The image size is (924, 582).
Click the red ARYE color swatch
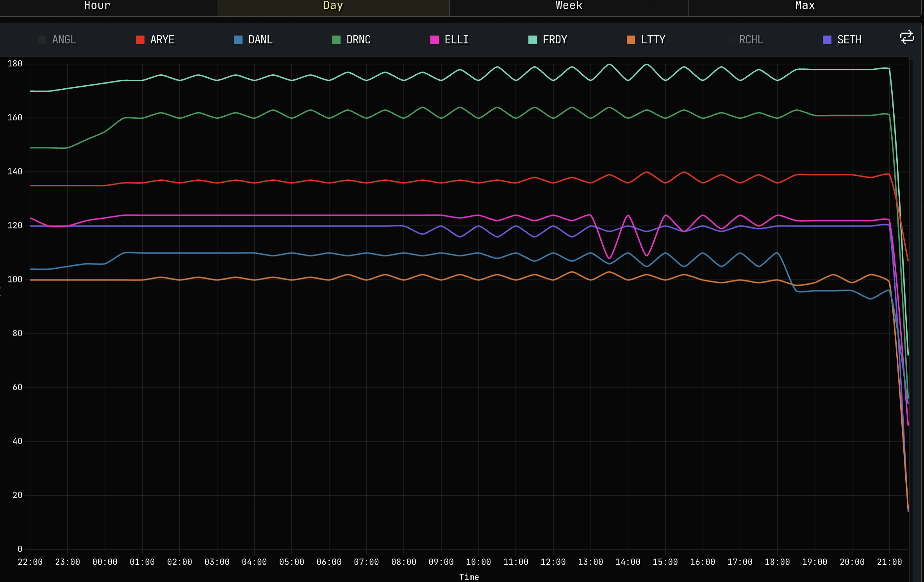coord(140,40)
